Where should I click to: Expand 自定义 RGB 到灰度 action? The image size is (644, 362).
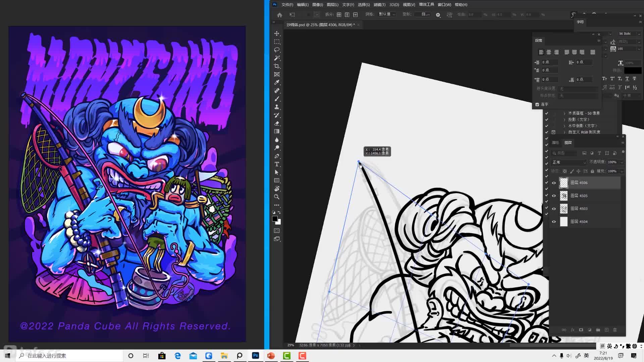[565, 132]
